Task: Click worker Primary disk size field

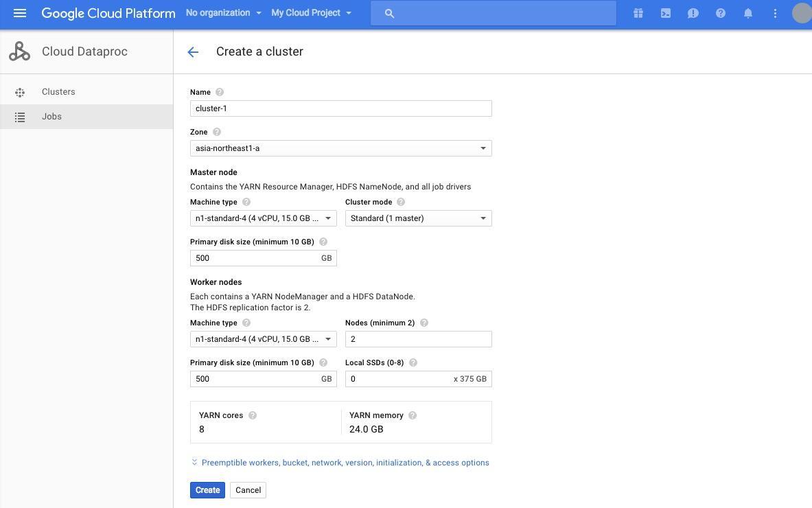Action: (x=263, y=378)
